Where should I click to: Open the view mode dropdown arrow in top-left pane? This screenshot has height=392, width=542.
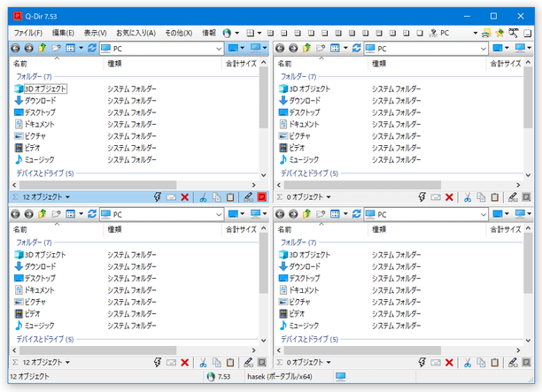point(81,48)
